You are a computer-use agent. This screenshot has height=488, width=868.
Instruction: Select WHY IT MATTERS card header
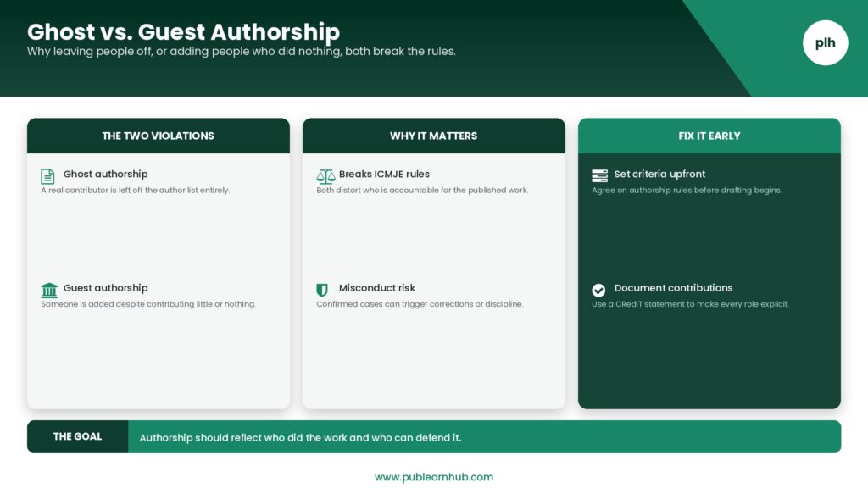(x=433, y=136)
